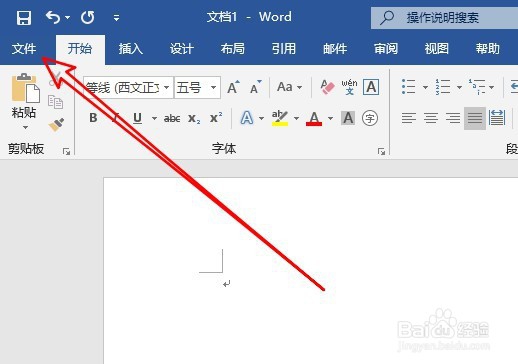Open the undo history dropdown arrow
The height and width of the screenshot is (364, 518).
click(x=67, y=17)
